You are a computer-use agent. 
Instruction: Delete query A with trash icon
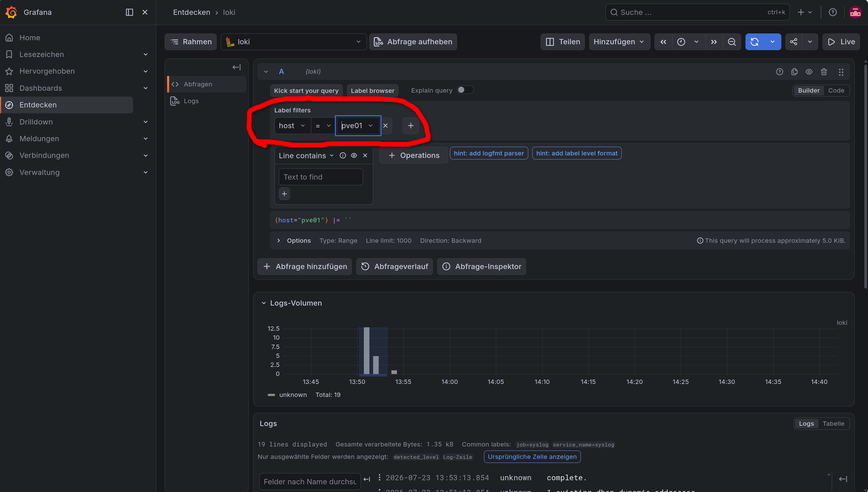tap(824, 72)
